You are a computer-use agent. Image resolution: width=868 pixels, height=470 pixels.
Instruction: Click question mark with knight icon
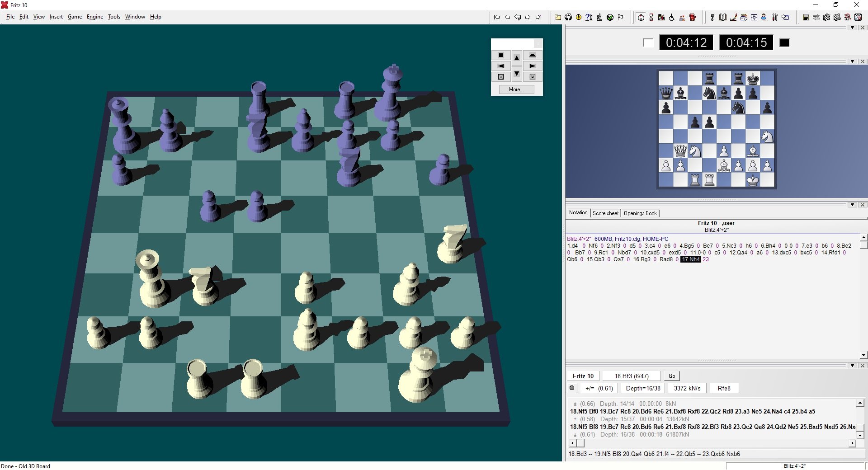pos(589,17)
